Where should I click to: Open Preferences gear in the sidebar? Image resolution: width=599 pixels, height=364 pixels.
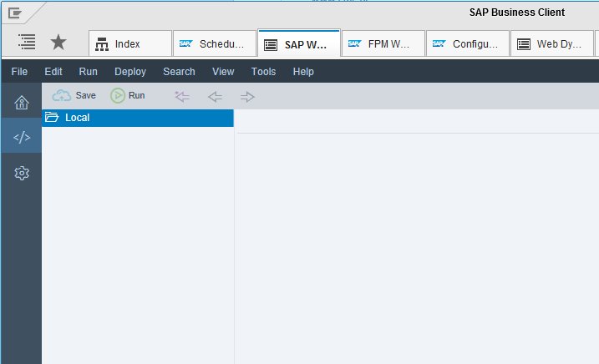22,173
